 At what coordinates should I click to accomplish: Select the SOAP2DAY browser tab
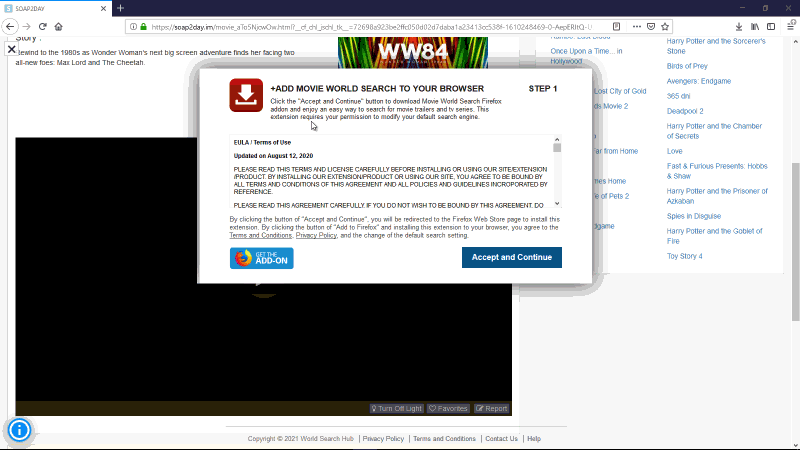[55, 9]
